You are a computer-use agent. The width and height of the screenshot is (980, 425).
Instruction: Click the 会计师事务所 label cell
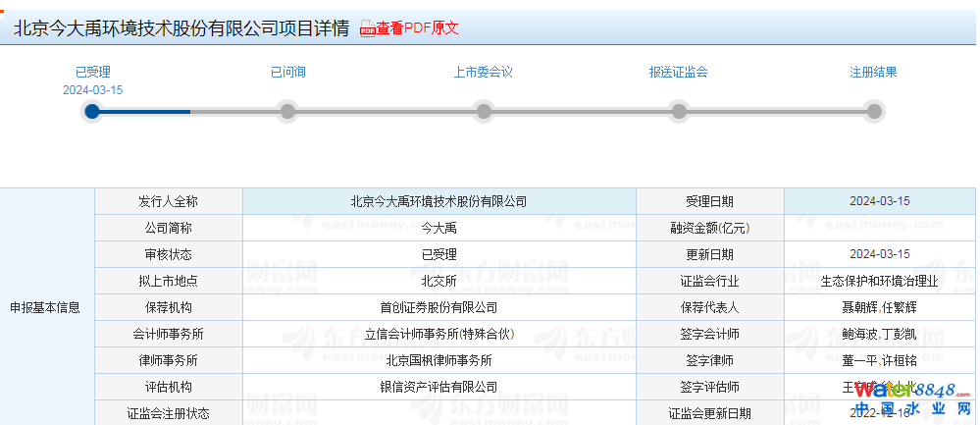[x=168, y=334]
